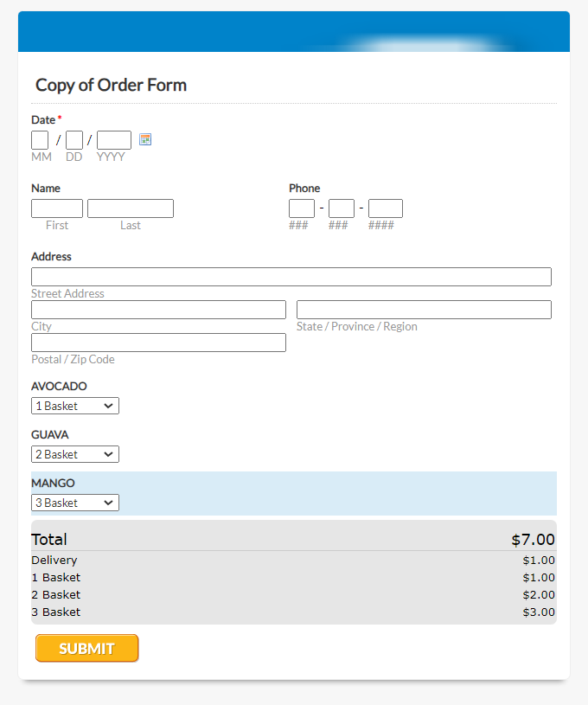Image resolution: width=588 pixels, height=705 pixels.
Task: Click the First name input box
Action: (x=57, y=208)
